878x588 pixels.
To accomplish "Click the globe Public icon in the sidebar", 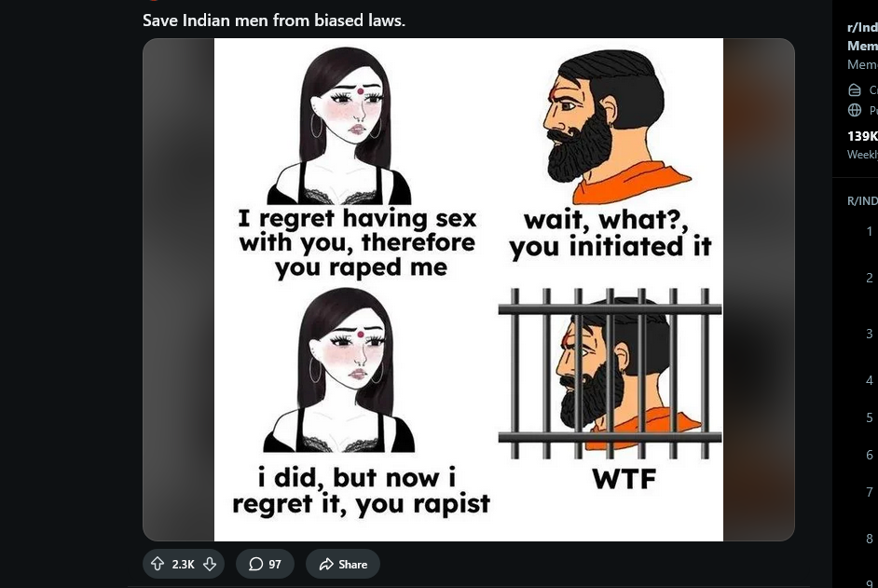I will [855, 110].
